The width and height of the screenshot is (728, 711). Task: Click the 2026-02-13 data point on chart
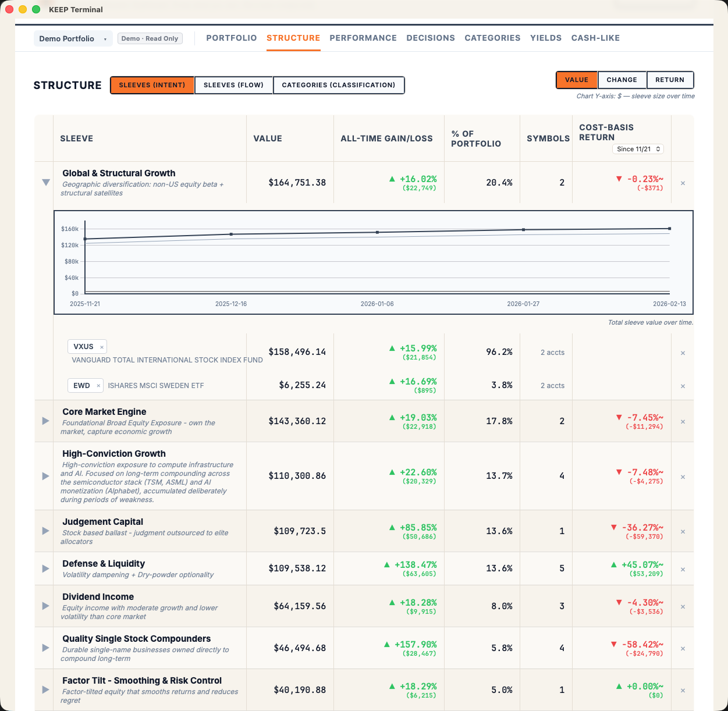click(670, 229)
